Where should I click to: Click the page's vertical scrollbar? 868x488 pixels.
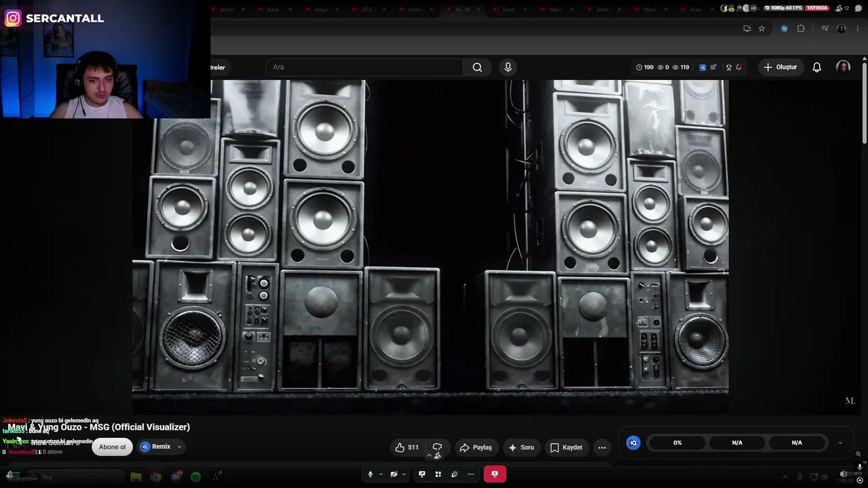pyautogui.click(x=865, y=102)
